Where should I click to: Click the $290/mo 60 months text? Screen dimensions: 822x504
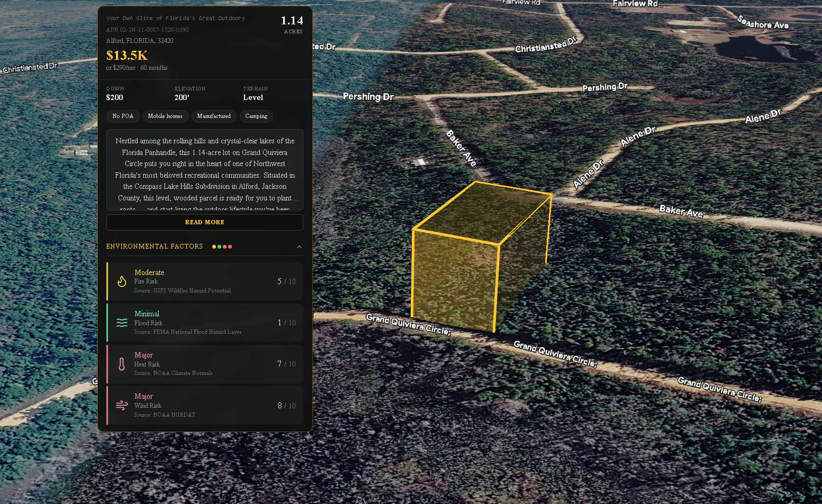point(137,68)
